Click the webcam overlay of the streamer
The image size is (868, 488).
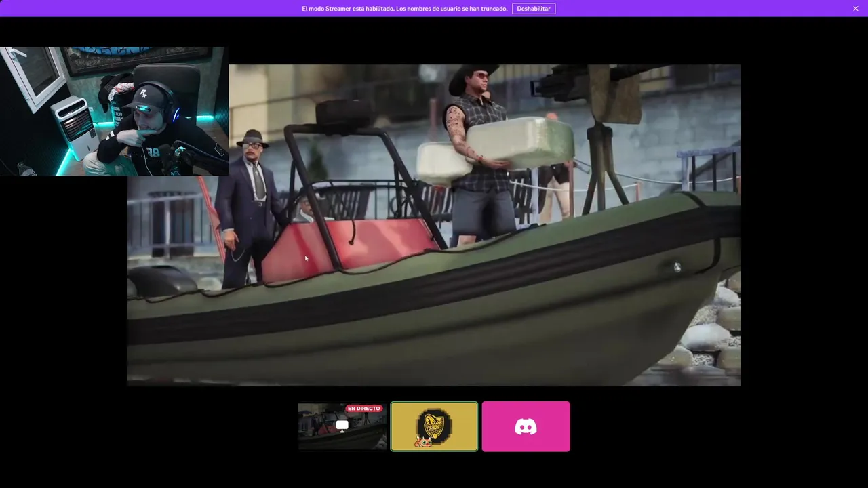tap(114, 111)
